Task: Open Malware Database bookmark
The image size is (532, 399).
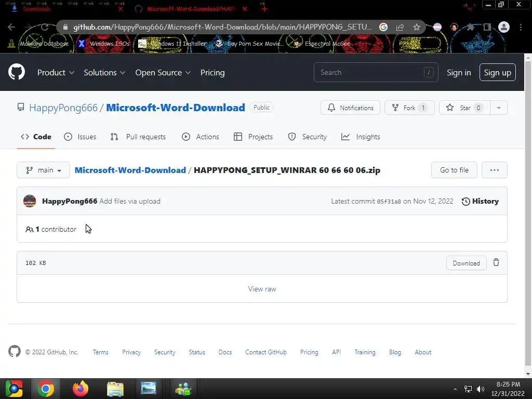Action: click(x=38, y=44)
